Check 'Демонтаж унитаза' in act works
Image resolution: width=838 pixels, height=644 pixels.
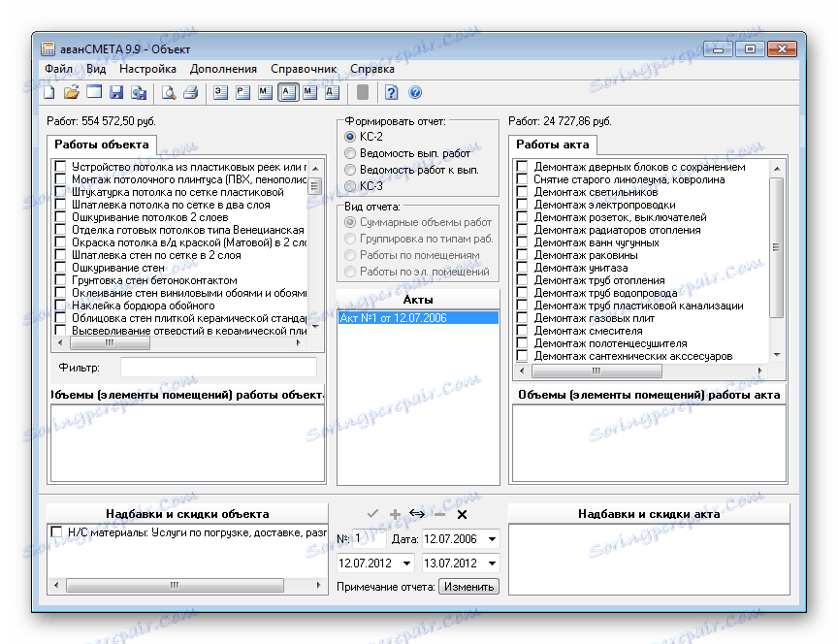[x=522, y=268]
